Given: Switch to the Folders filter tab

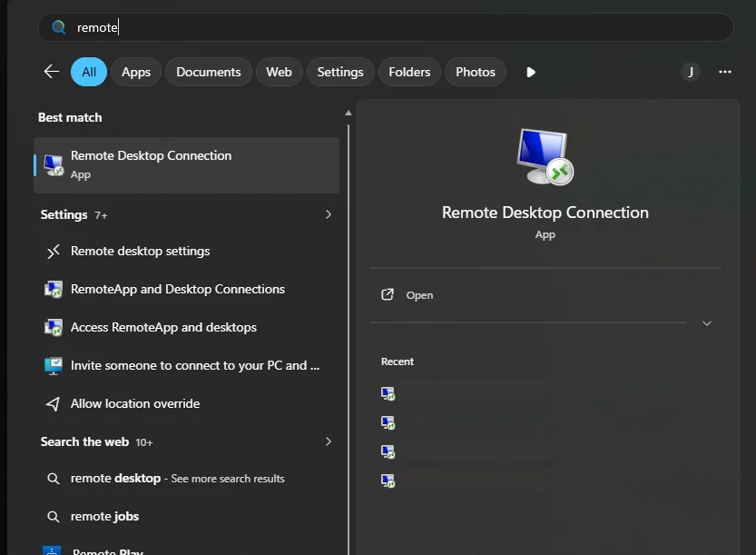Looking at the screenshot, I should click(409, 72).
